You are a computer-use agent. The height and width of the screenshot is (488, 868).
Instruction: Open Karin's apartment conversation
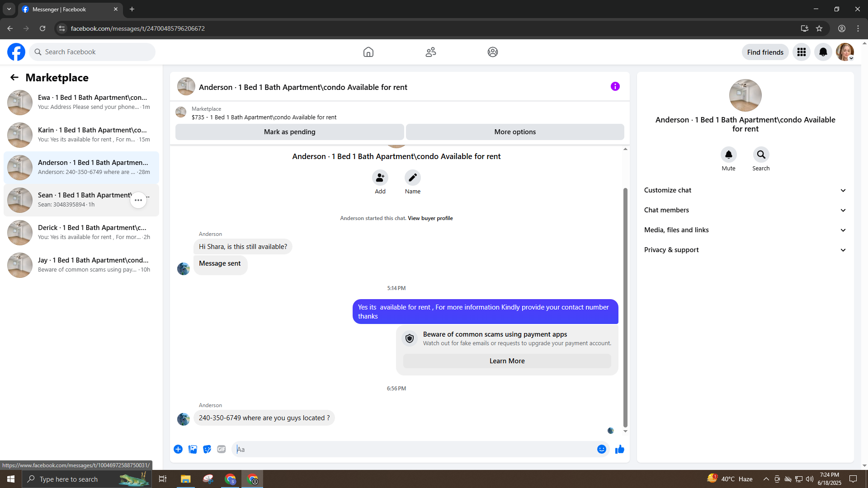click(x=81, y=135)
